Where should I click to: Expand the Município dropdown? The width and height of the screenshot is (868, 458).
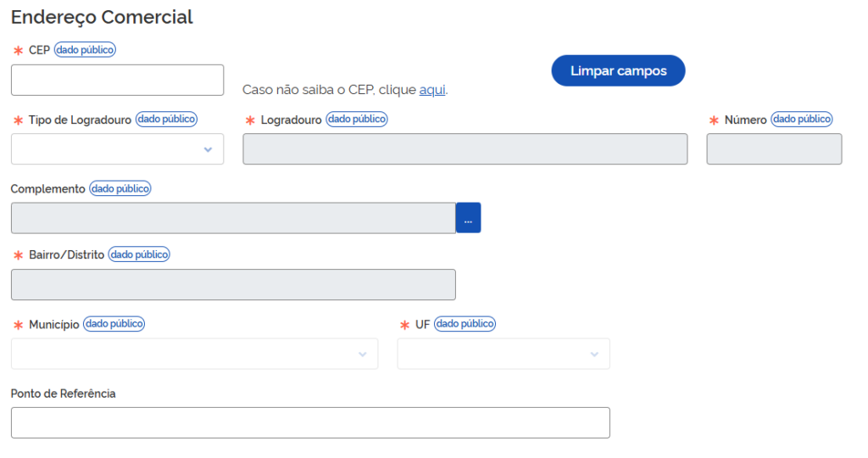pyautogui.click(x=194, y=354)
